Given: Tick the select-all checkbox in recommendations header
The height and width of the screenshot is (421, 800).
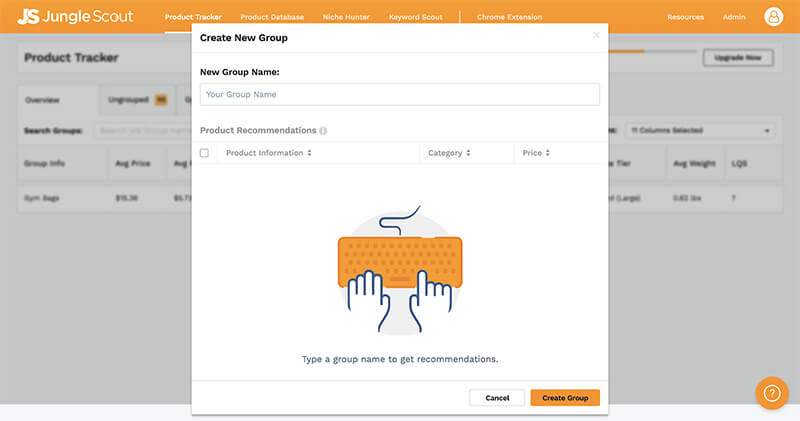Looking at the screenshot, I should point(205,153).
